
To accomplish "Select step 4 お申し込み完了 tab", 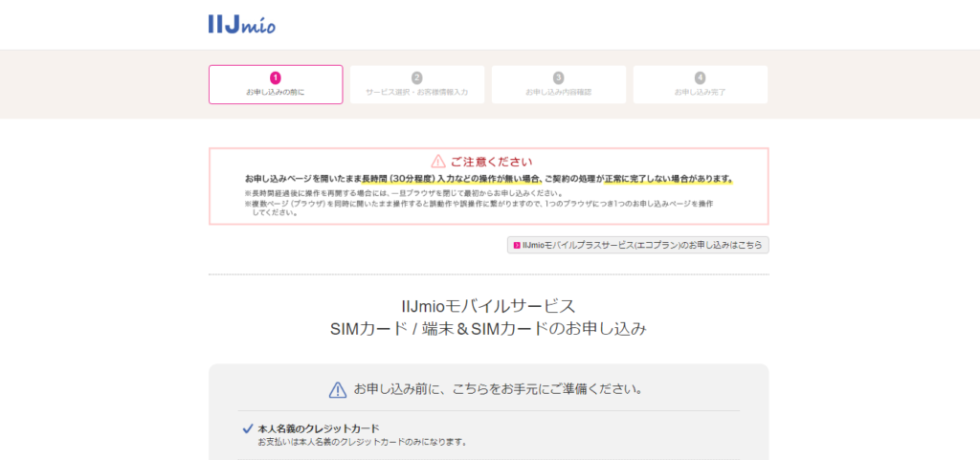I will point(700,84).
